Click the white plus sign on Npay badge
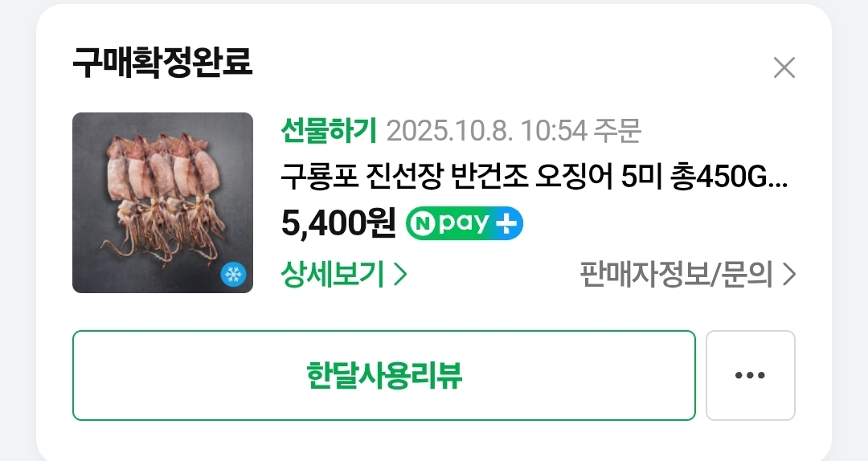This screenshot has height=461, width=868. (506, 223)
